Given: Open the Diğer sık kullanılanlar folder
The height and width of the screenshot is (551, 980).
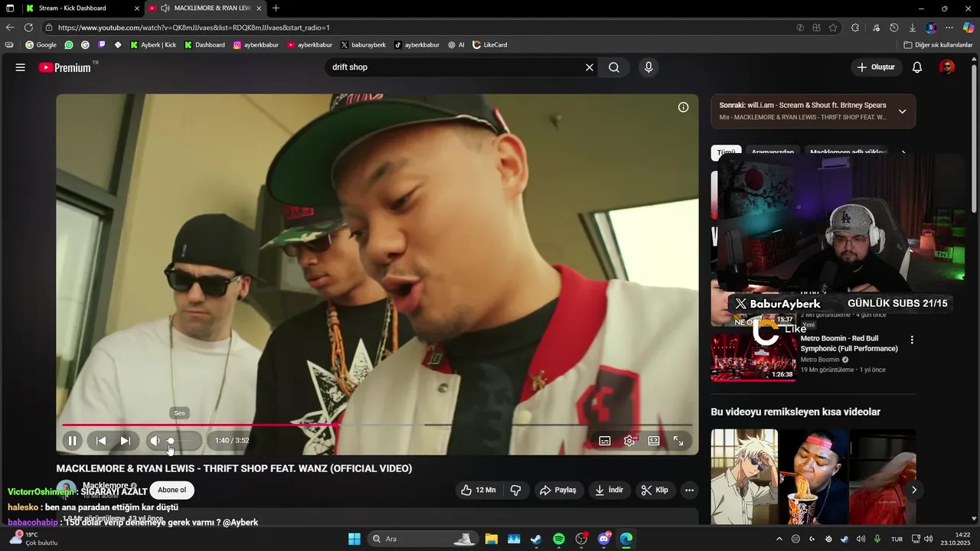Looking at the screenshot, I should point(938,45).
